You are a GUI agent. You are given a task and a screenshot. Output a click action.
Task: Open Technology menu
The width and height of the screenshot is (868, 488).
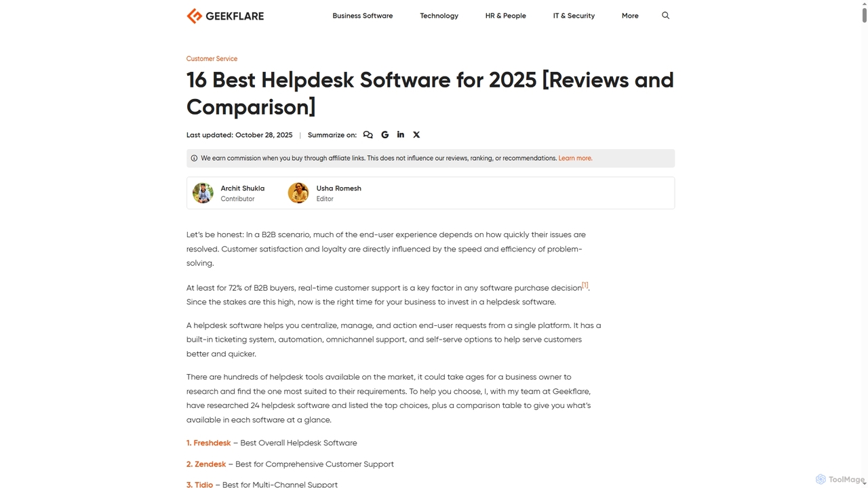point(439,16)
